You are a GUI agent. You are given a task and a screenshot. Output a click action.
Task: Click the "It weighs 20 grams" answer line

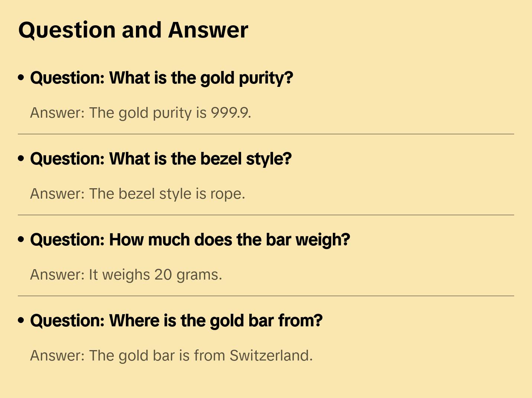pyautogui.click(x=126, y=275)
